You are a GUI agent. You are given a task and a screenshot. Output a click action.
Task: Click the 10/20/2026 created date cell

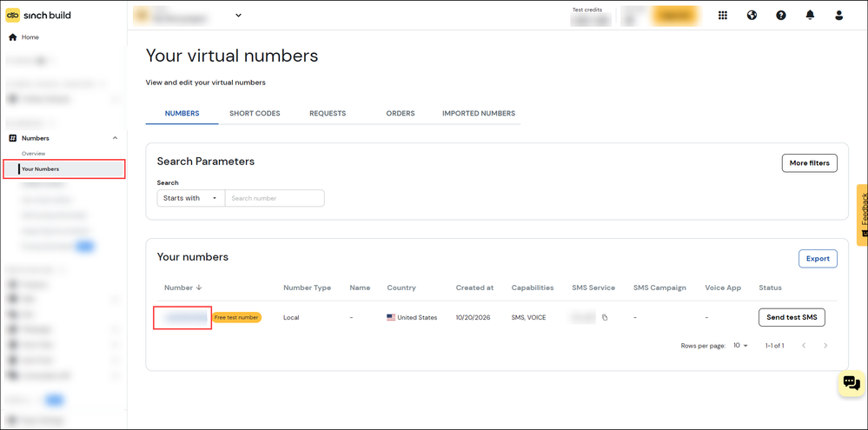(471, 318)
